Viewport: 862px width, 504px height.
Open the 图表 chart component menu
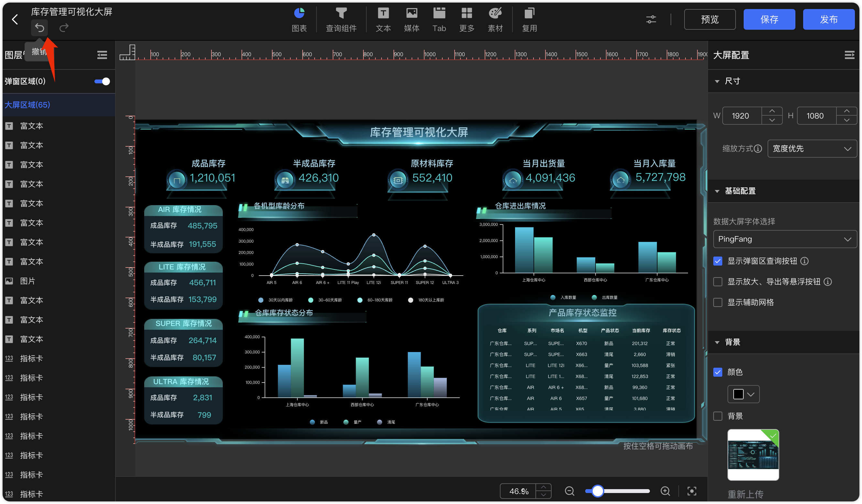coord(299,20)
